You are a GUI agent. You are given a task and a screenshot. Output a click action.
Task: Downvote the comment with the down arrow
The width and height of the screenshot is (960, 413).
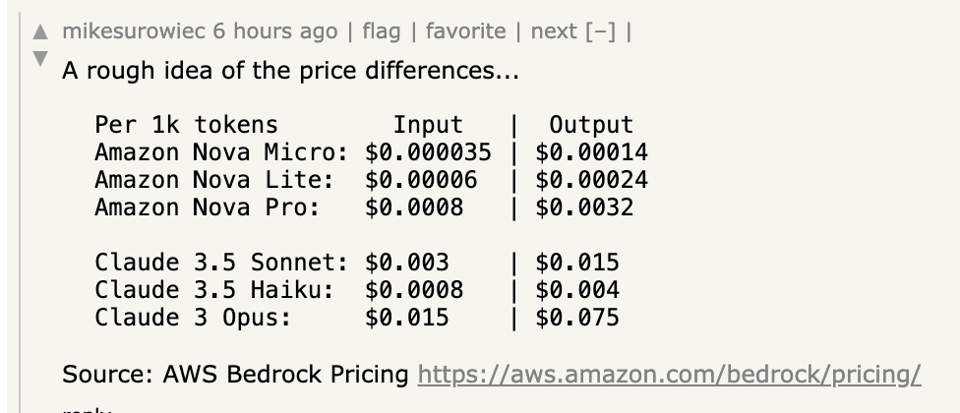pos(40,60)
